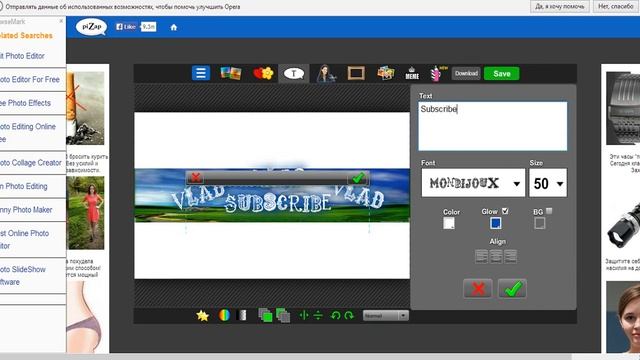Click the star effects icon in bottom toolbar

202,316
